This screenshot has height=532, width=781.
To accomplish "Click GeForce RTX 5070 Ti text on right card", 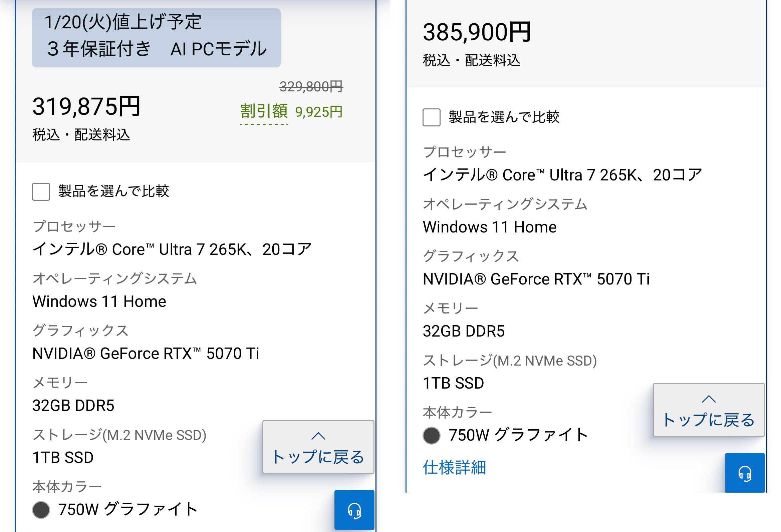I will tap(536, 279).
